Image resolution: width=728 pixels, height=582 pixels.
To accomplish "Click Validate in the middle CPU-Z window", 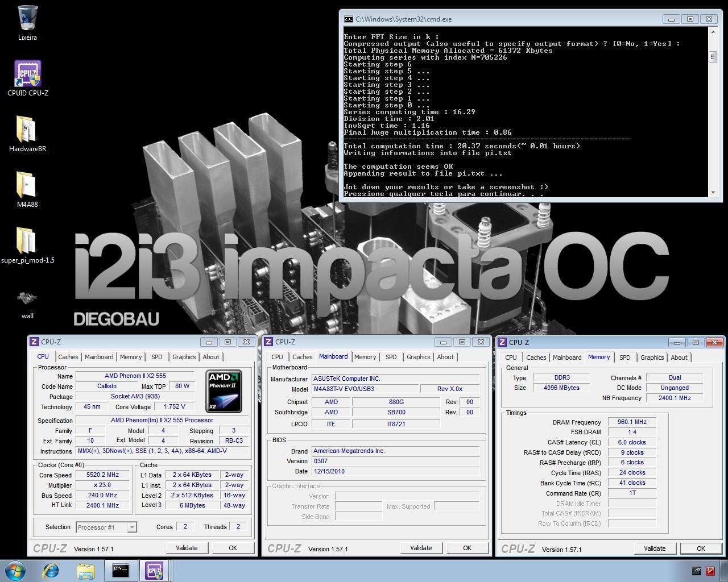I will tap(421, 548).
